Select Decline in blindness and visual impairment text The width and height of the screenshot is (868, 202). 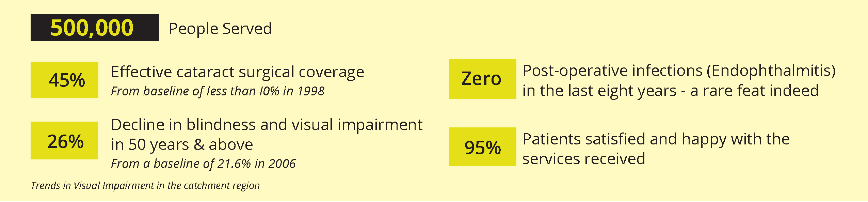click(x=267, y=125)
